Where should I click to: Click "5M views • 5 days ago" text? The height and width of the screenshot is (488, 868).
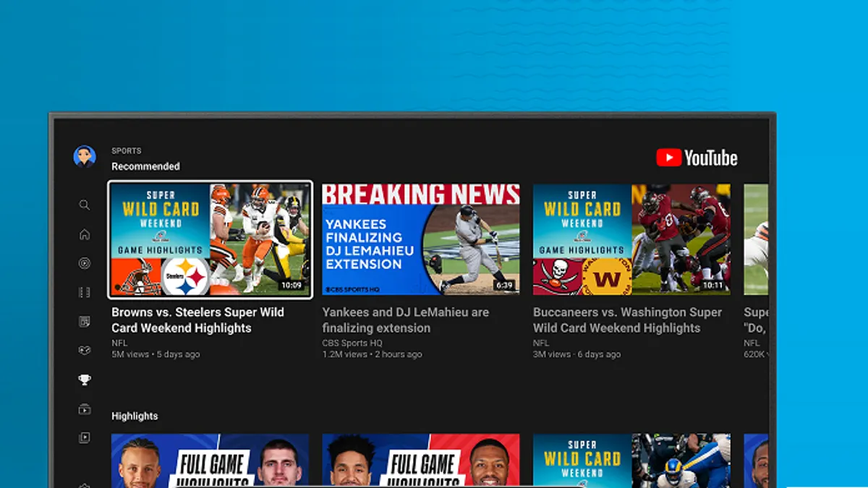156,354
